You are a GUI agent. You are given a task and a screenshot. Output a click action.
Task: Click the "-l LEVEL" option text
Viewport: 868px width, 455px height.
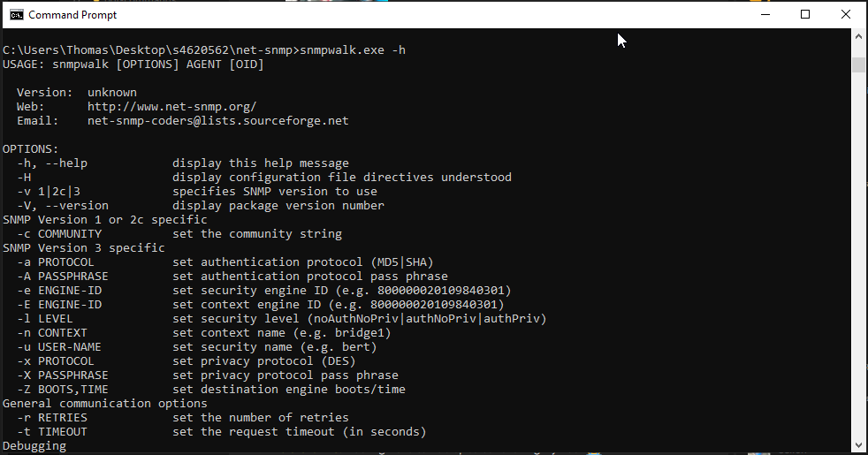(x=45, y=319)
